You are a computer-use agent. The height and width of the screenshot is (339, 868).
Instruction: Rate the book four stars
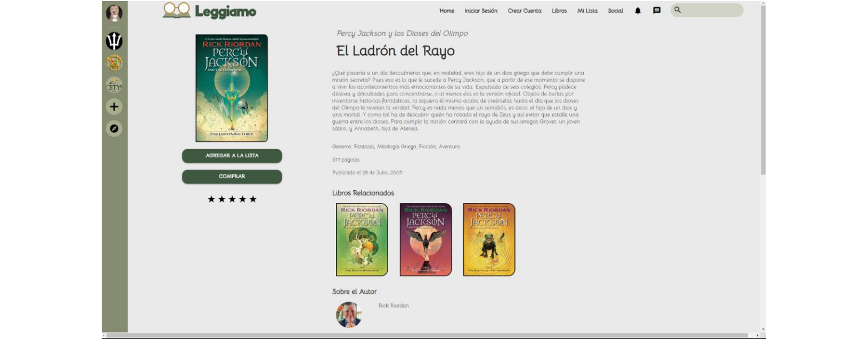tap(242, 199)
